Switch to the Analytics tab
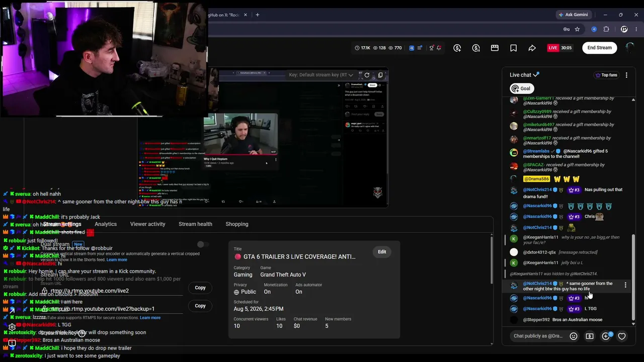The height and width of the screenshot is (362, 644). pos(106,224)
